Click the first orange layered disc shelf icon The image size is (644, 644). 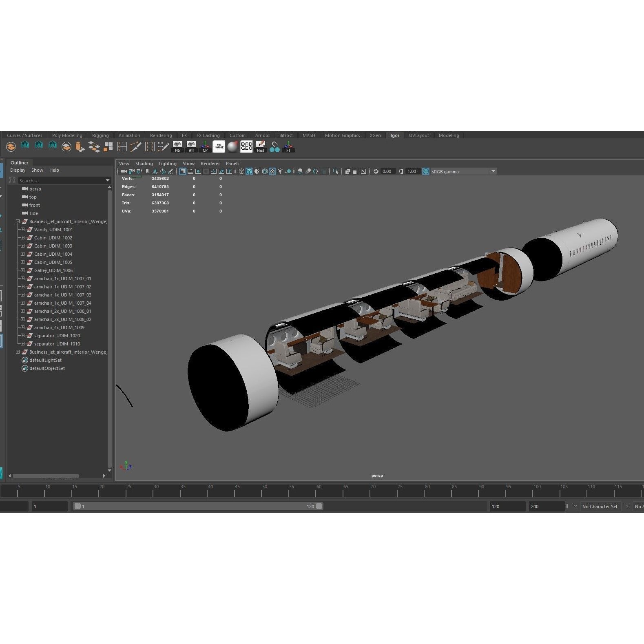[11, 147]
